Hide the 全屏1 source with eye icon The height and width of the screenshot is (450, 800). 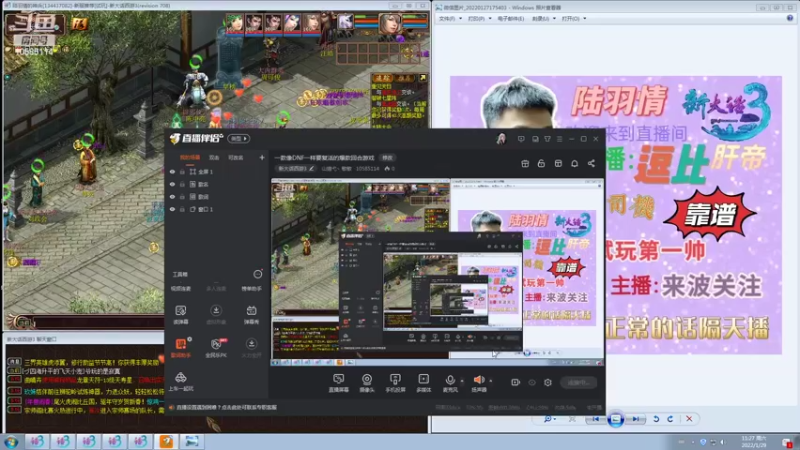click(172, 172)
